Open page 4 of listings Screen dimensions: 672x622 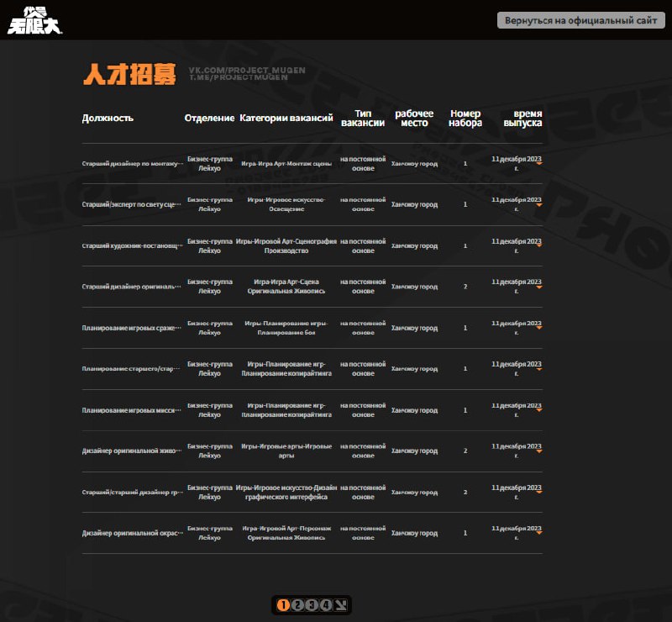[x=326, y=605]
